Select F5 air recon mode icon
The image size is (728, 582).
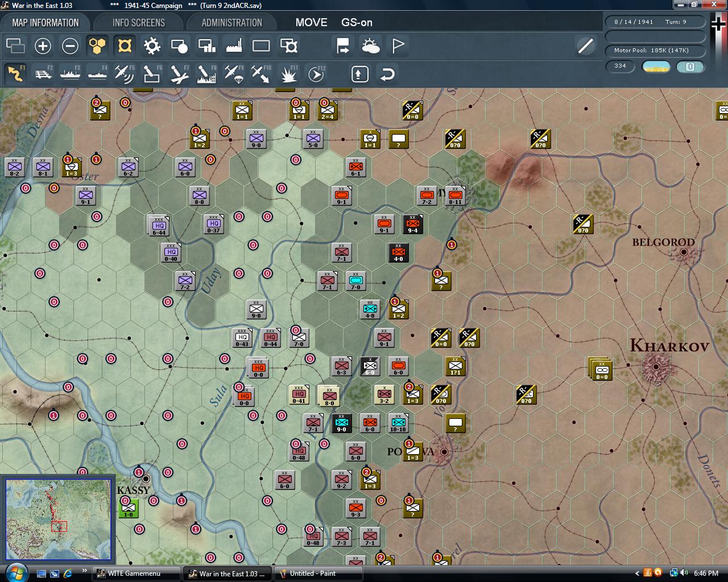coord(125,74)
